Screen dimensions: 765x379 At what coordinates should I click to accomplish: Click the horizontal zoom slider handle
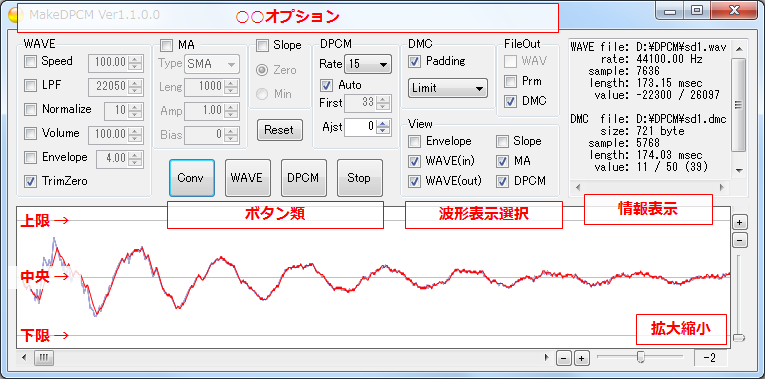tap(641, 358)
